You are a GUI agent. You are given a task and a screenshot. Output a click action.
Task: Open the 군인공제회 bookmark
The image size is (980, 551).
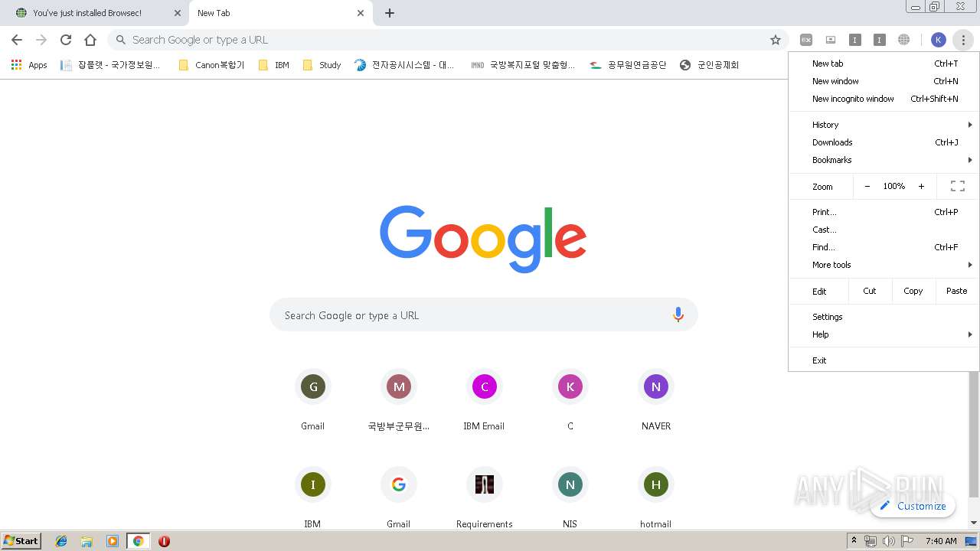(x=709, y=65)
